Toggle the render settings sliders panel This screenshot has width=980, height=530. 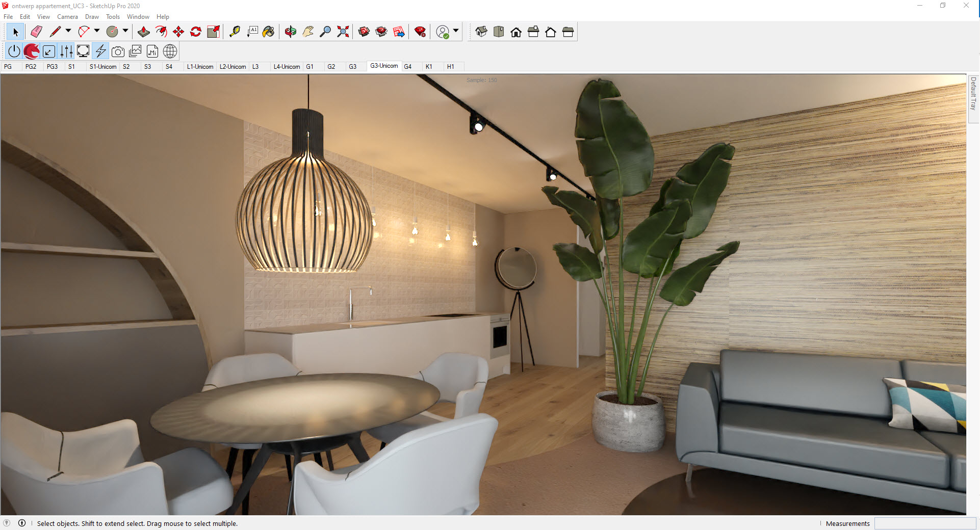[66, 51]
